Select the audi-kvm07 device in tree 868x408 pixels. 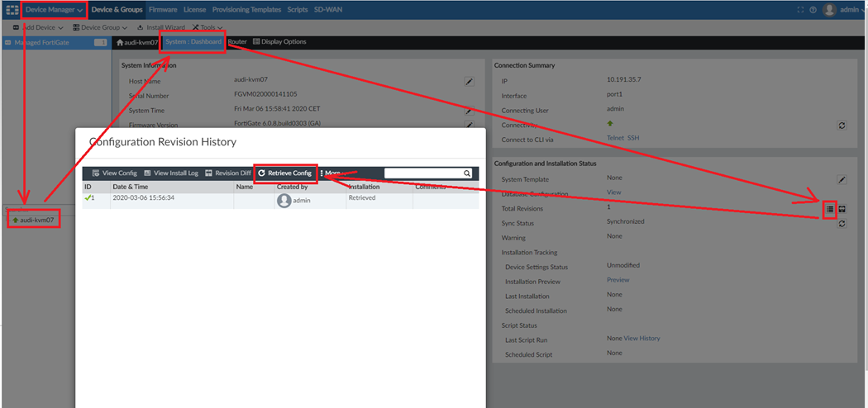tap(36, 221)
